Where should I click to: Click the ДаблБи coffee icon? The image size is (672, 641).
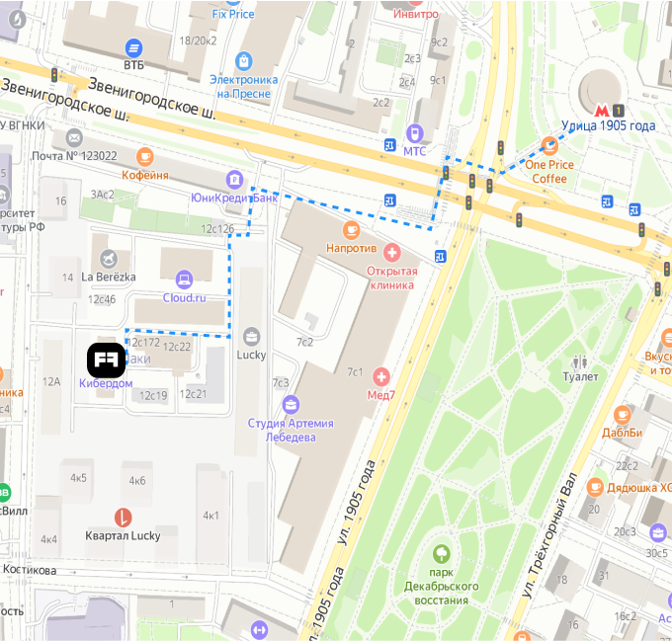(622, 415)
